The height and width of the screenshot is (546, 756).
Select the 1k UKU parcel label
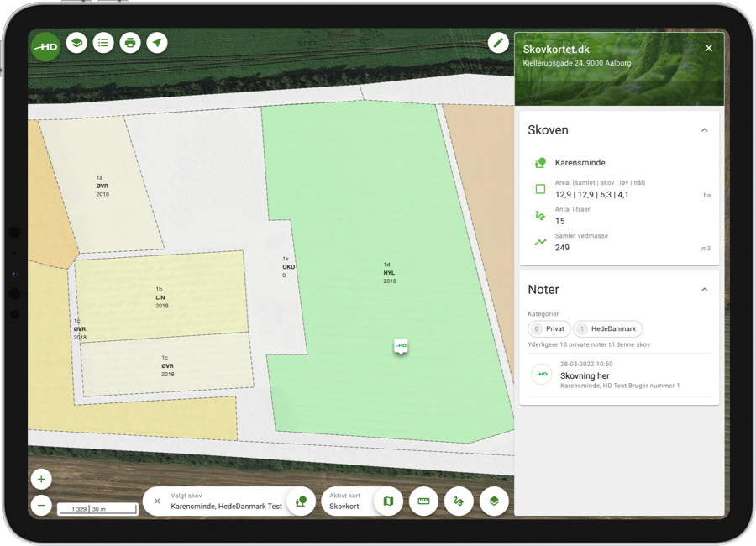(x=288, y=267)
